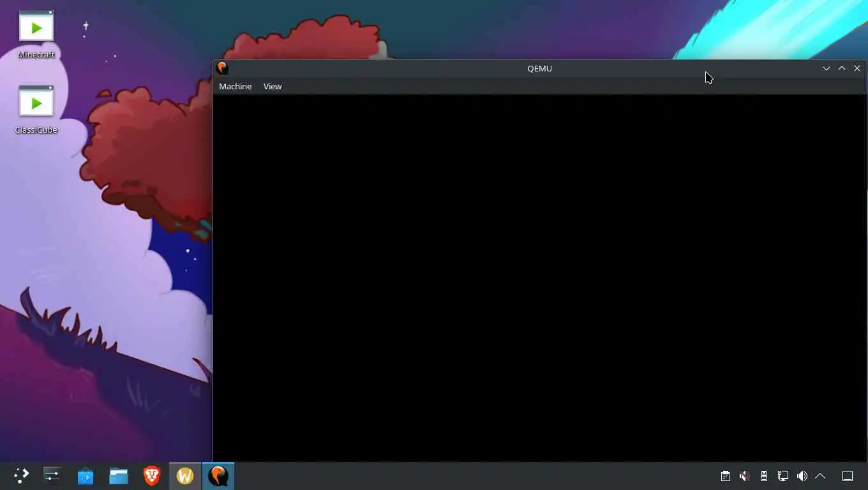This screenshot has height=490, width=868.
Task: Open the Dolphin file manager from the taskbar
Action: [119, 475]
